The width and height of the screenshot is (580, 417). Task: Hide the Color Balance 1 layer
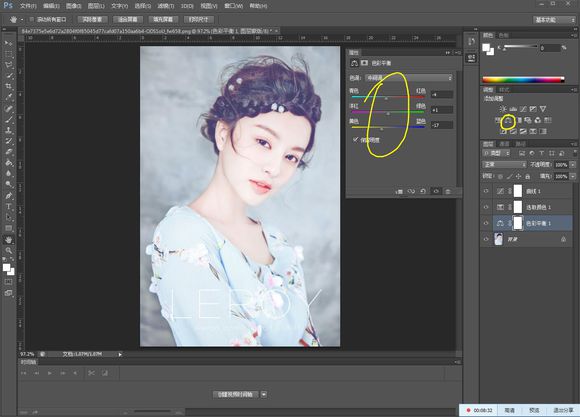[486, 223]
